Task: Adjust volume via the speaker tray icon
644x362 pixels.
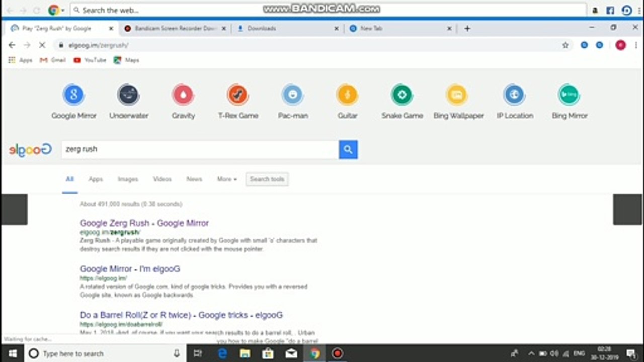Action: [554, 353]
